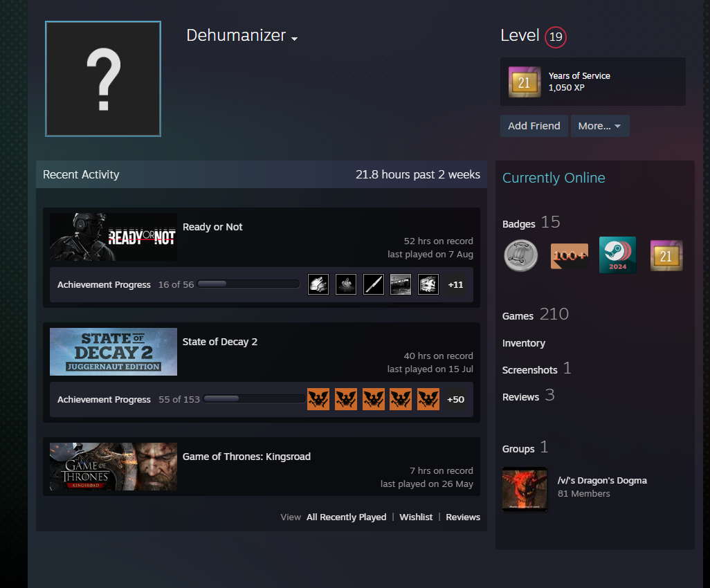The height and width of the screenshot is (588, 710).
Task: Open the State of Decay 2 title link
Action: click(219, 342)
